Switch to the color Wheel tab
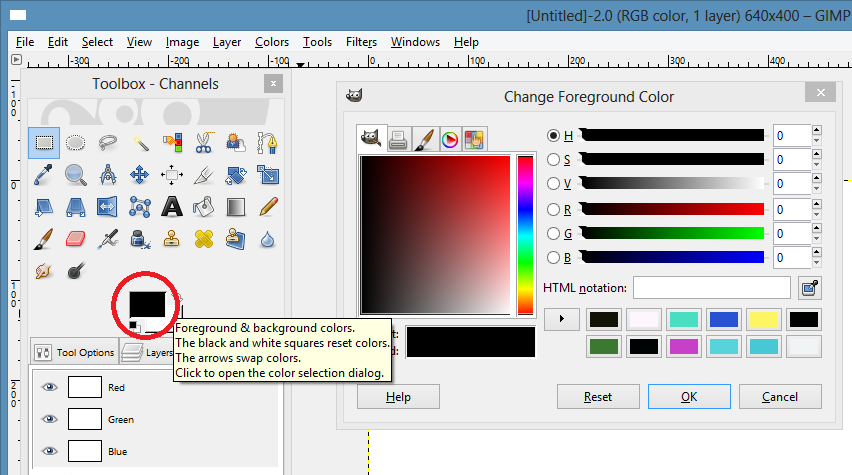852x475 pixels. point(449,140)
